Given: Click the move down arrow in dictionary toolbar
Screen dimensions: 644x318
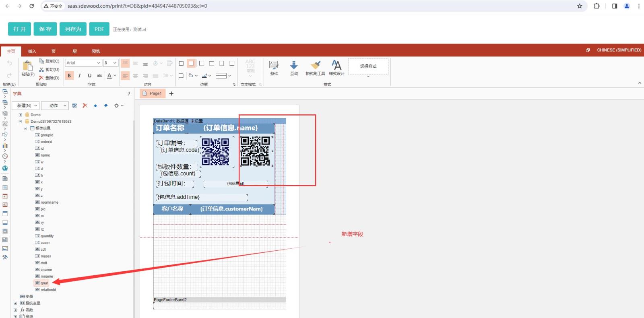Looking at the screenshot, I should 106,105.
